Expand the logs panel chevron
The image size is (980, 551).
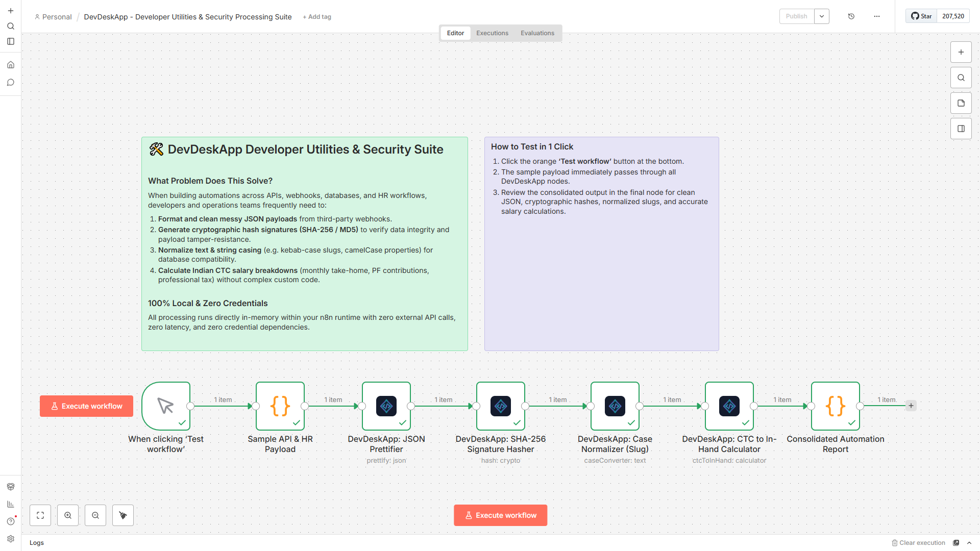[969, 543]
